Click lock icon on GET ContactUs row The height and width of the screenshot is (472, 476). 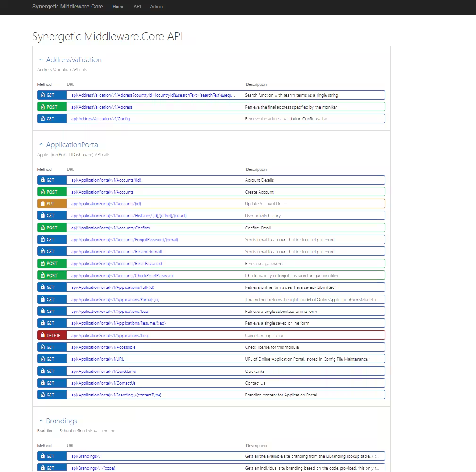pyautogui.click(x=42, y=383)
